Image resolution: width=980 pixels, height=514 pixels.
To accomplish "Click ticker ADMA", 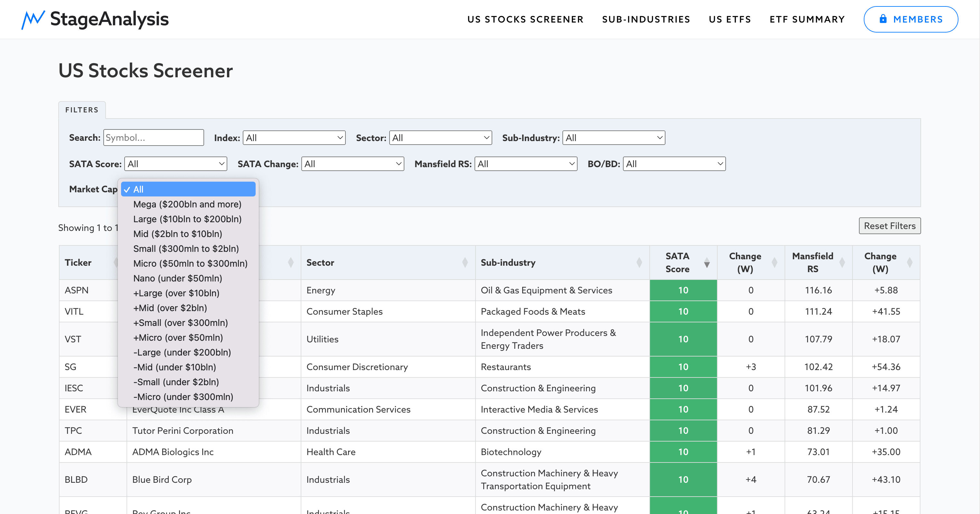I will 78,452.
